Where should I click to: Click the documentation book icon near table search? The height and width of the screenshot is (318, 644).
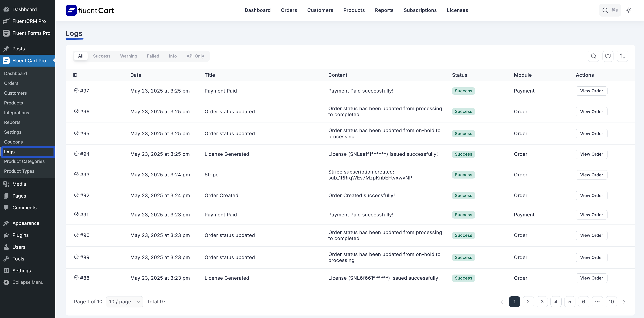[x=608, y=56]
